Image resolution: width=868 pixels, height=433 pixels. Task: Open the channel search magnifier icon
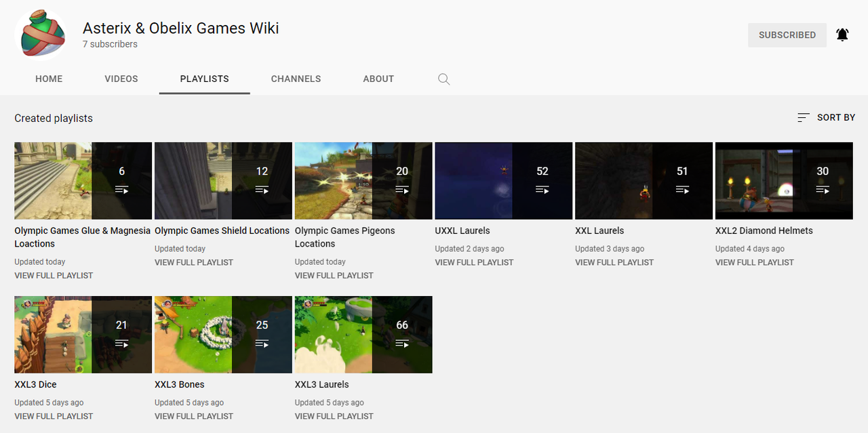(443, 79)
